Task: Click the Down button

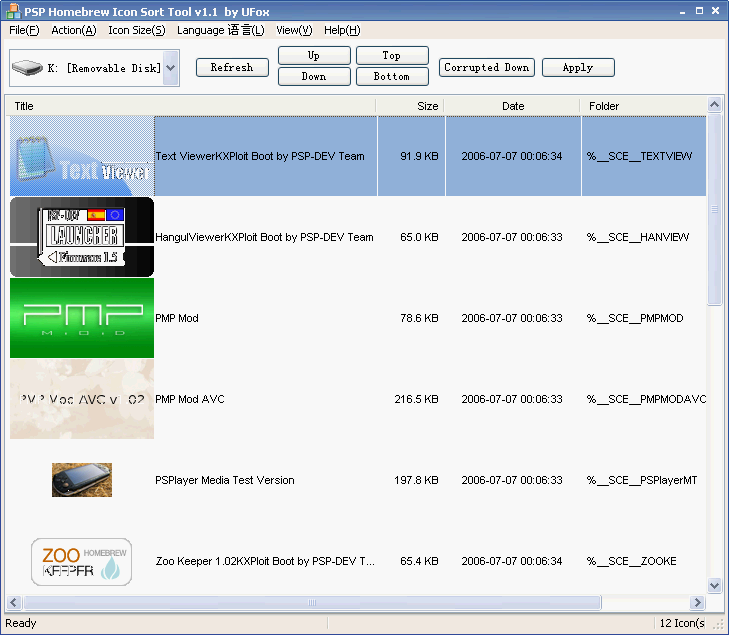Action: click(314, 76)
